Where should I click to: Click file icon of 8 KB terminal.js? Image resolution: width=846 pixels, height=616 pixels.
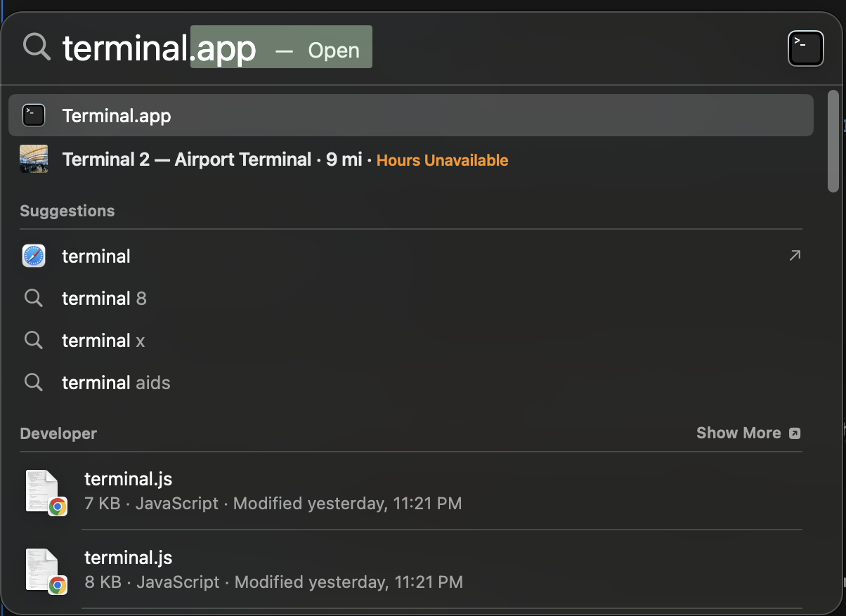tap(46, 571)
